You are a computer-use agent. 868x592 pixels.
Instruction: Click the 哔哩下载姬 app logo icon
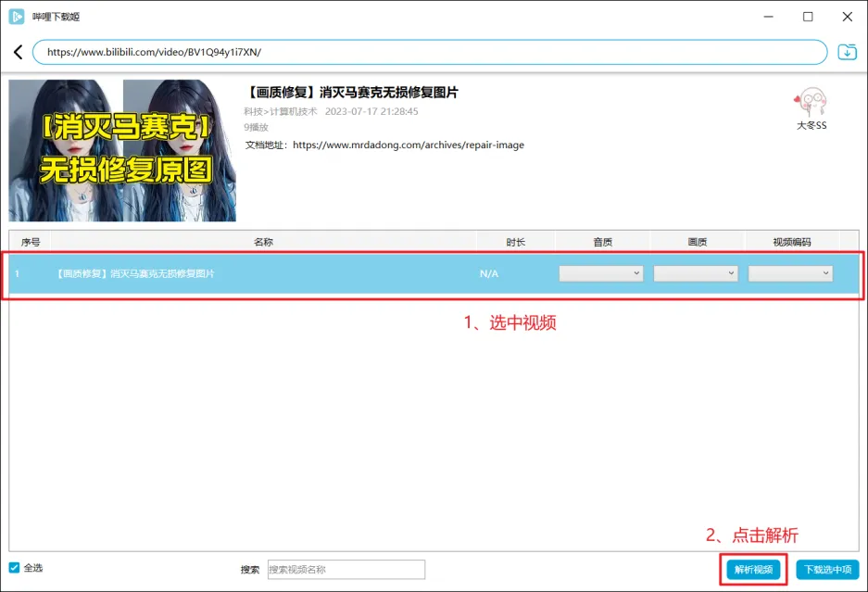[17, 17]
